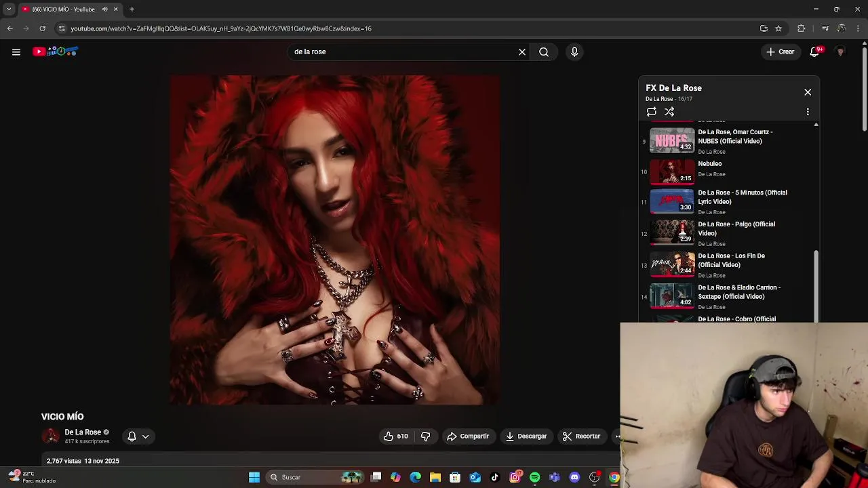Screen dimensions: 868x488
Task: Go back with browser back arrow
Action: [x=10, y=28]
